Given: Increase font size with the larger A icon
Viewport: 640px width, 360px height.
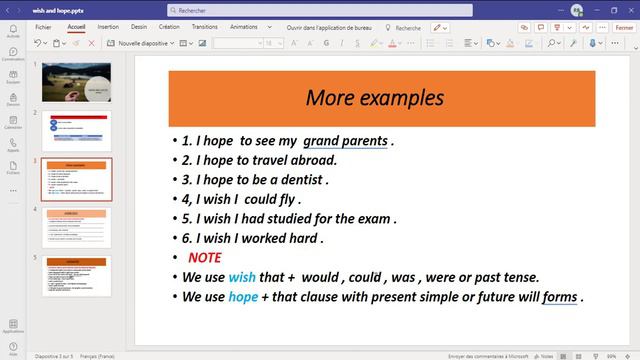Looking at the screenshot, I should point(294,43).
